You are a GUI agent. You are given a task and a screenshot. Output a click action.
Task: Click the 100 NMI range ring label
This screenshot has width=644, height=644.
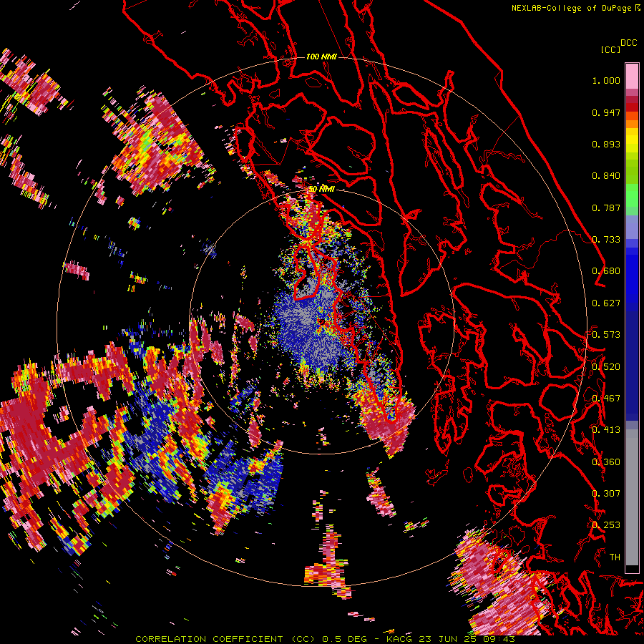point(321,57)
